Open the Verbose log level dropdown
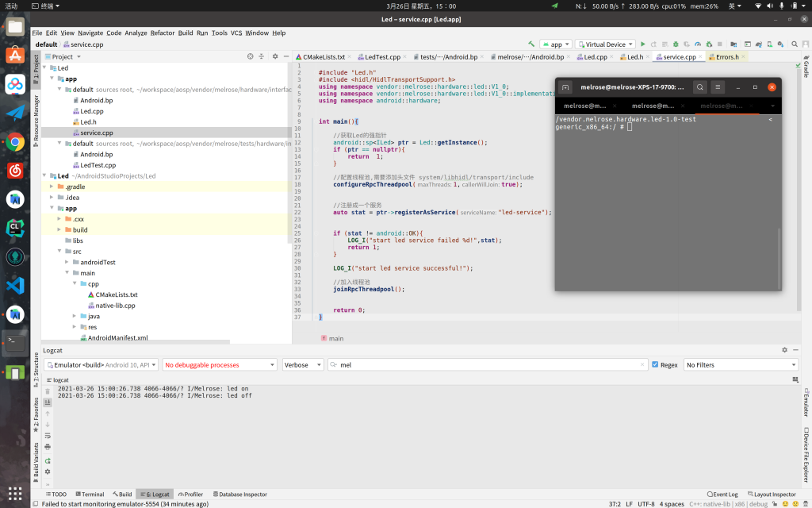This screenshot has width=812, height=508. pos(303,365)
